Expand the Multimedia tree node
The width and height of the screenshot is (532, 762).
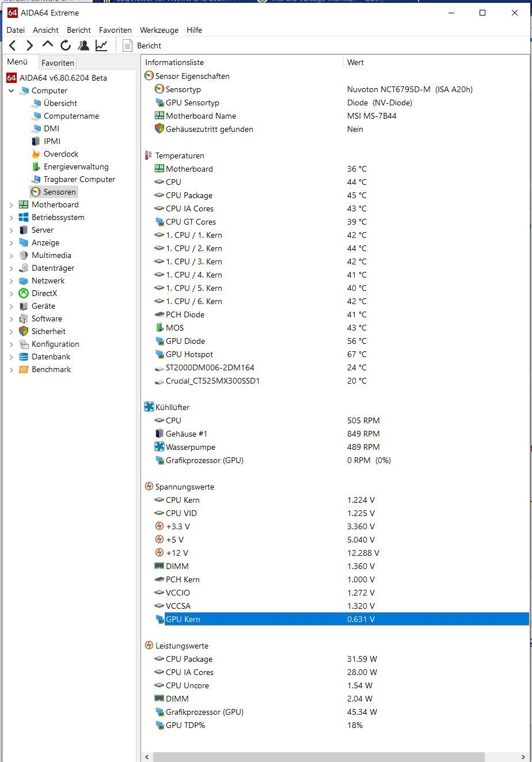click(11, 255)
